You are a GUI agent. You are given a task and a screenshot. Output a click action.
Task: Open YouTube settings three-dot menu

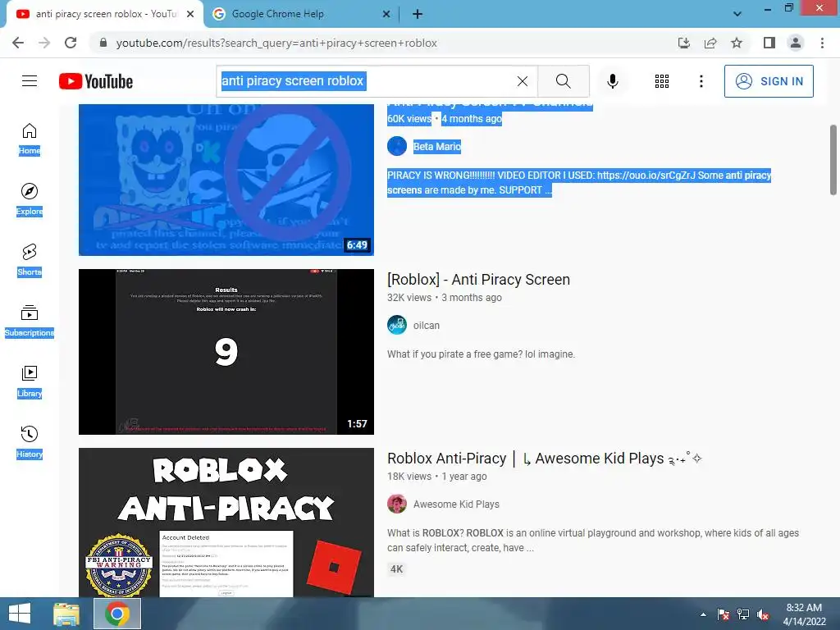pos(701,81)
